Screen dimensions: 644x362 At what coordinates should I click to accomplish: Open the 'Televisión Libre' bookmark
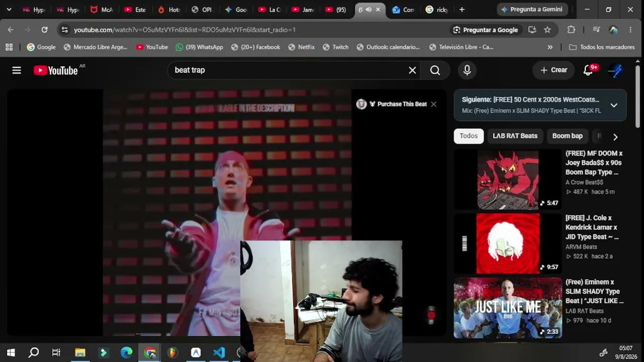pyautogui.click(x=461, y=47)
